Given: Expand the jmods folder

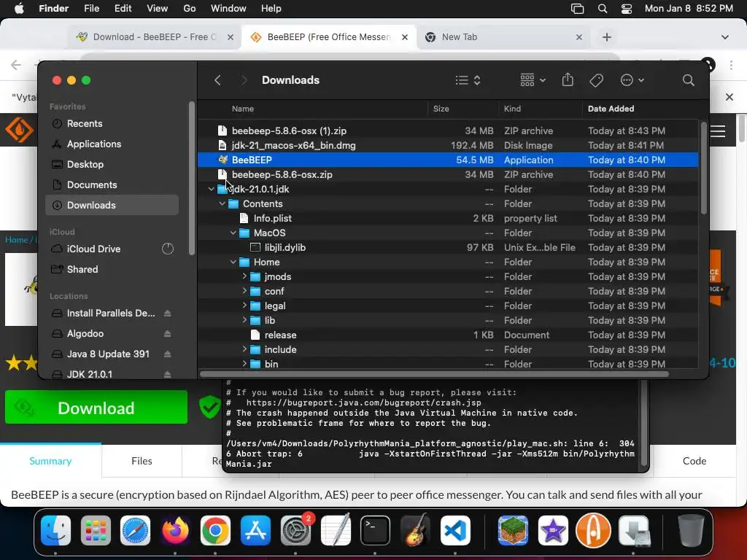Looking at the screenshot, I should 244,276.
